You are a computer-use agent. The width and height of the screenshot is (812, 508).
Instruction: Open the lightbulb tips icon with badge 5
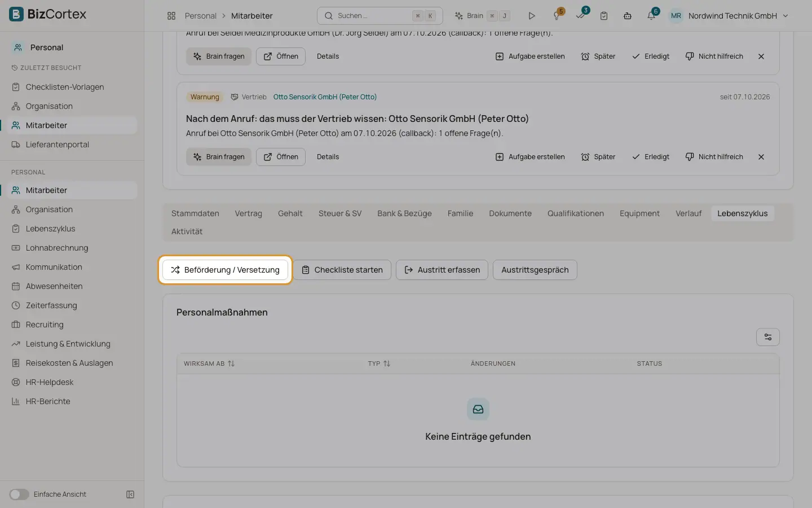557,15
